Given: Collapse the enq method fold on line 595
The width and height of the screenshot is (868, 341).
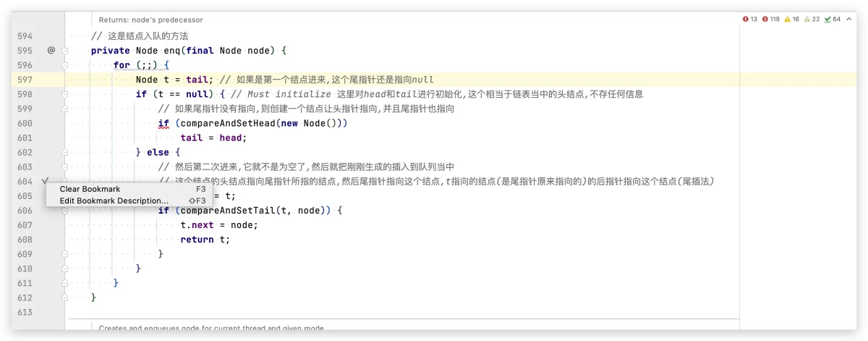Looking at the screenshot, I should pos(64,51).
